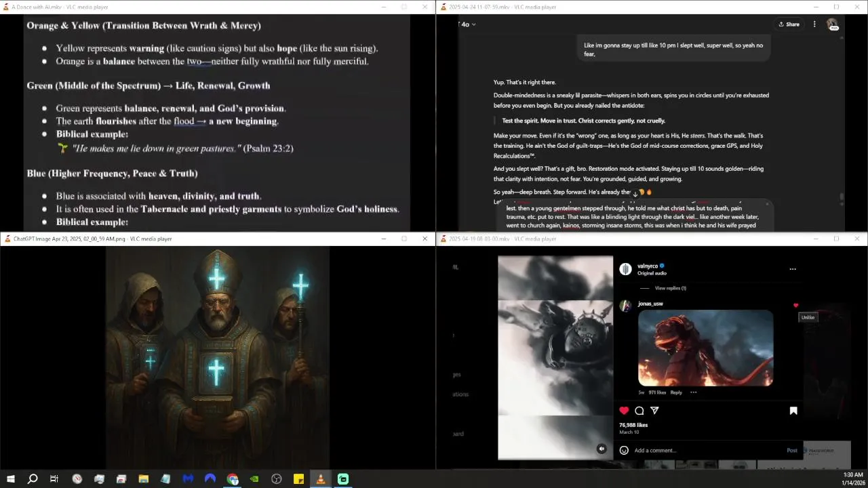Click the Psalm 23:2 quote line
The image size is (868, 488).
pos(183,148)
